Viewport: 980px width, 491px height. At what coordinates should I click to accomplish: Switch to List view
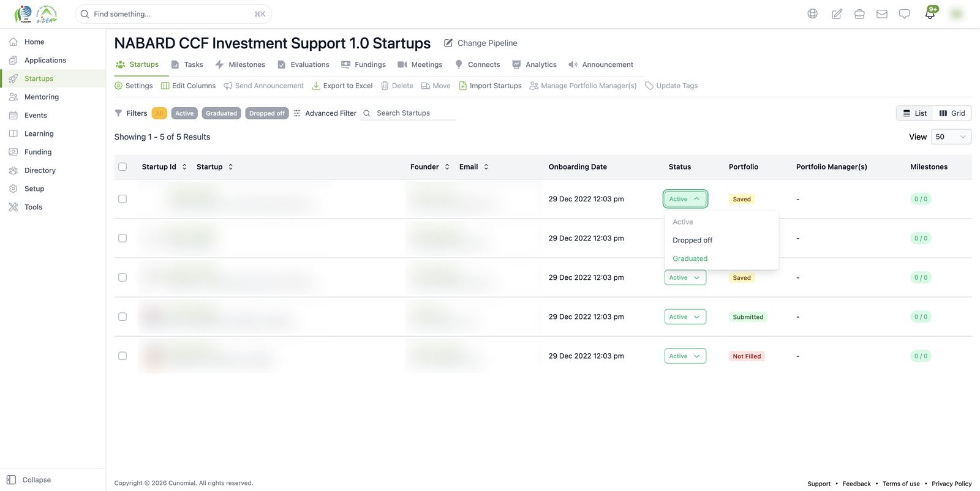pos(915,113)
